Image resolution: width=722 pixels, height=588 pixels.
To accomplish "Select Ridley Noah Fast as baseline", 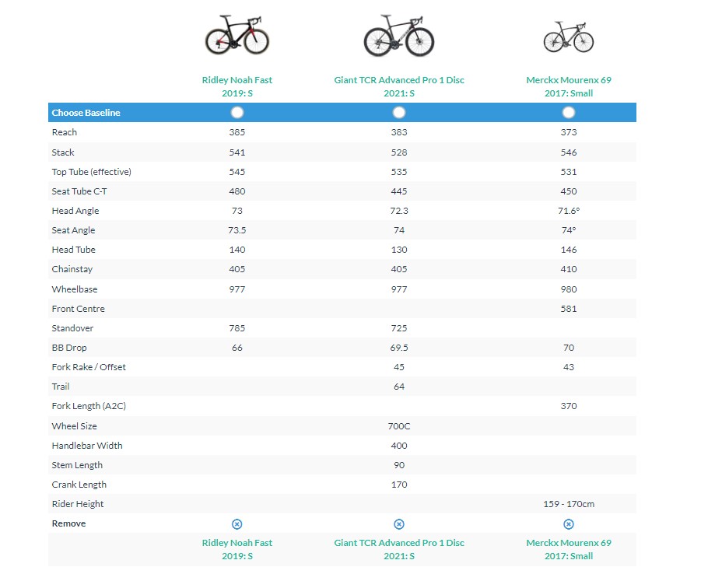I will pyautogui.click(x=237, y=113).
